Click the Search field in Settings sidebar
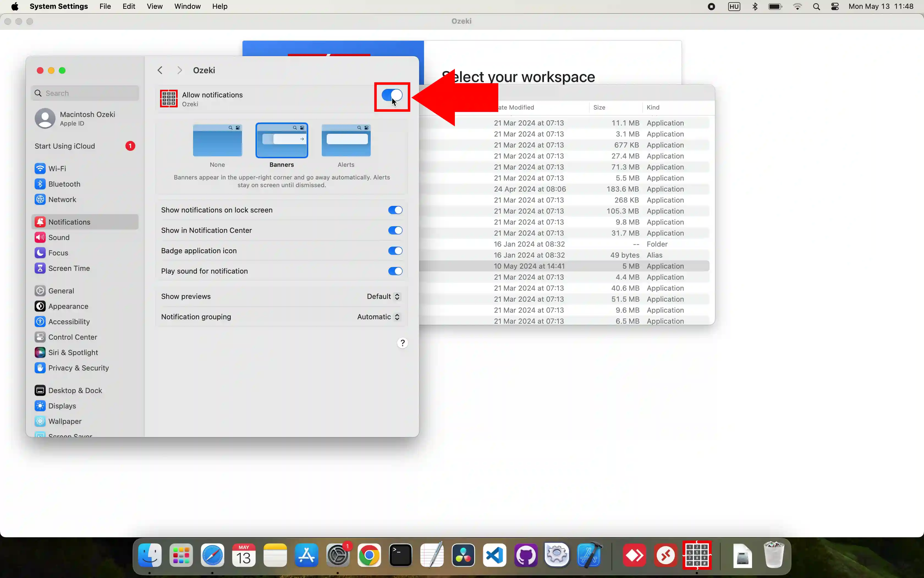Image resolution: width=924 pixels, height=578 pixels. [x=85, y=93]
